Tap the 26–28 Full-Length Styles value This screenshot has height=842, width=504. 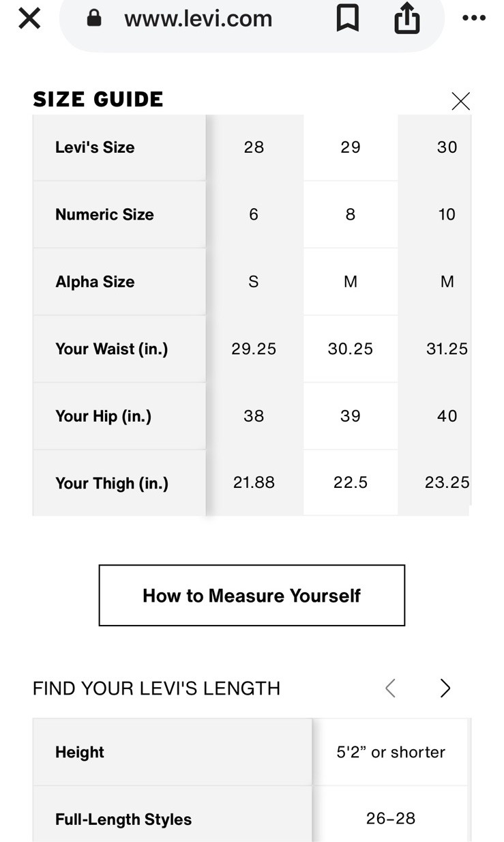tap(391, 818)
